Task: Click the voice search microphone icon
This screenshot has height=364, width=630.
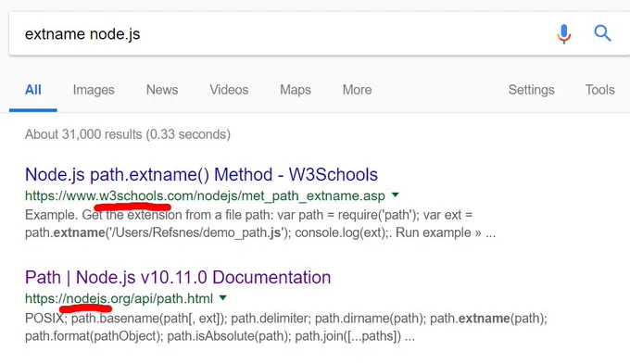Action: pos(563,33)
